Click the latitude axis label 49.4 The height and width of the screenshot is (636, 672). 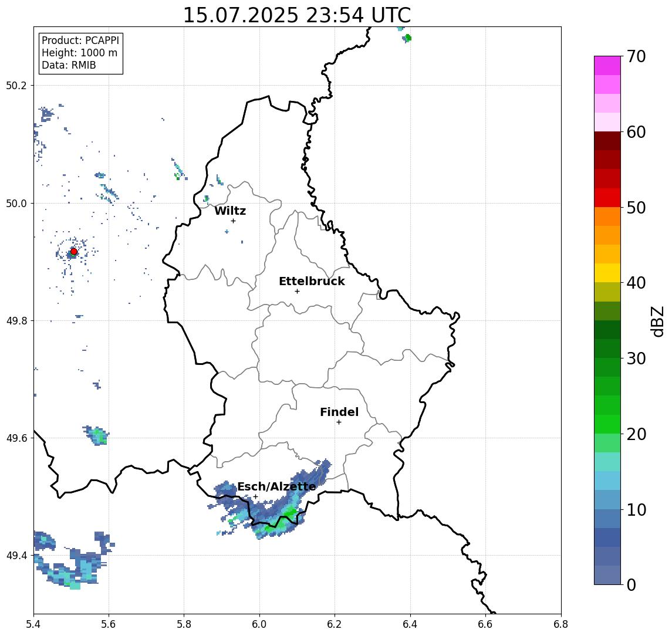click(x=16, y=556)
